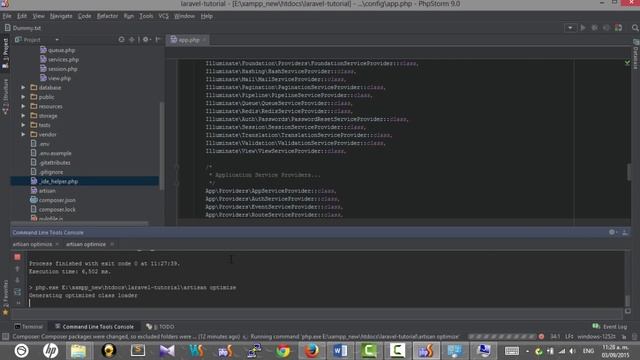Click the Run arrow in the top toolbar
Image resolution: width=640 pixels, height=360 pixels.
click(583, 28)
